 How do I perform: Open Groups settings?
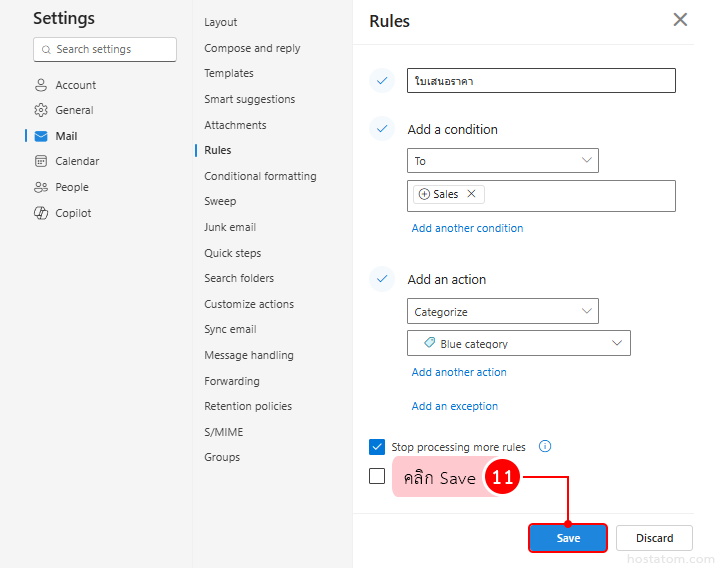[x=222, y=457]
